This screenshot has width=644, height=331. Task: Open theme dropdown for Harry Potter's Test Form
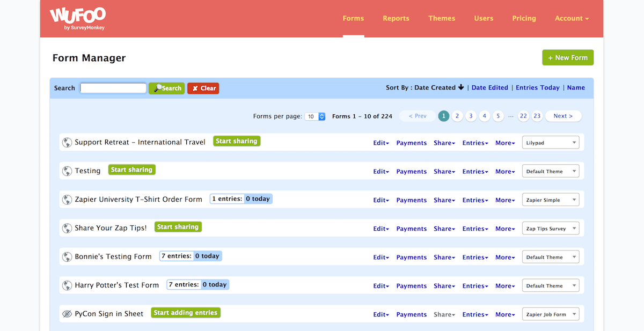click(551, 285)
